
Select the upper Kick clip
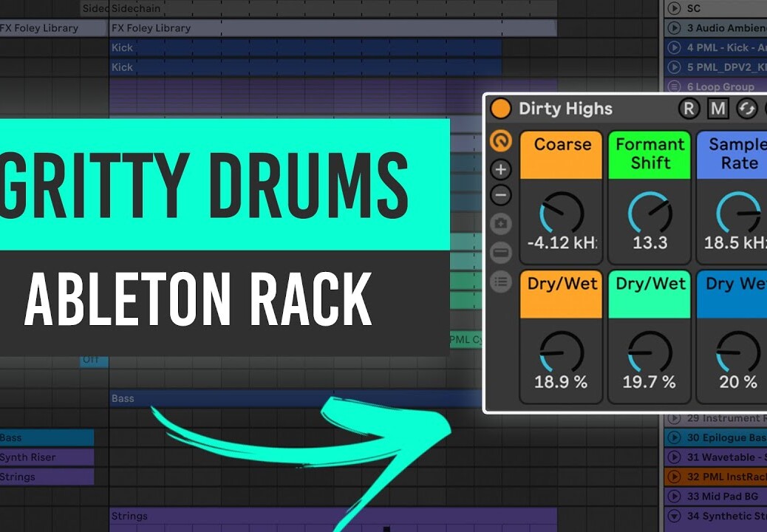(x=305, y=47)
